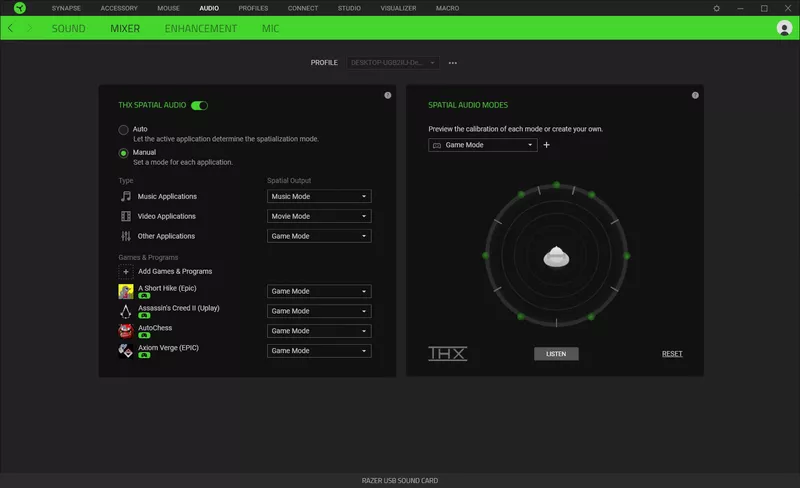
Task: Click the Video Applications film icon
Action: click(x=126, y=216)
